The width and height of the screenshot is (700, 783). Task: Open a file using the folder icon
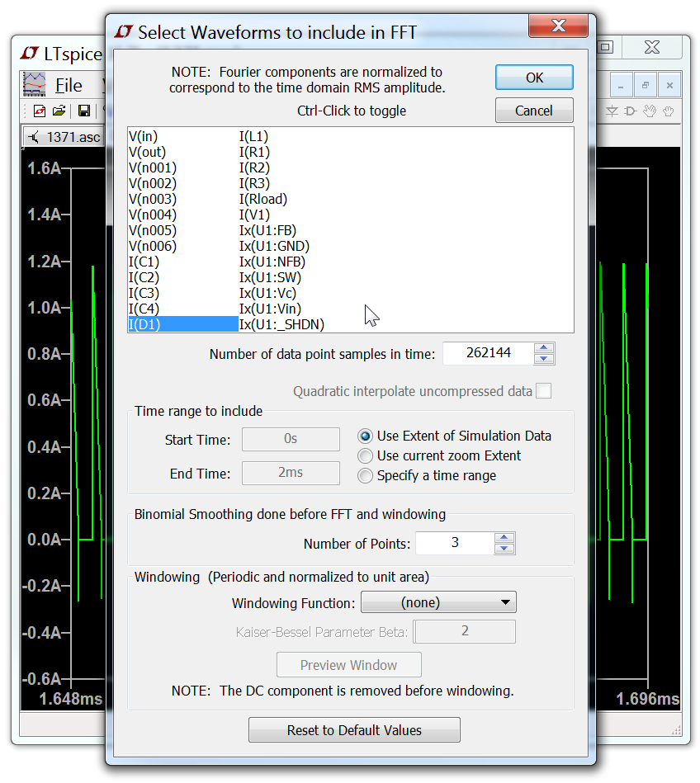click(59, 111)
